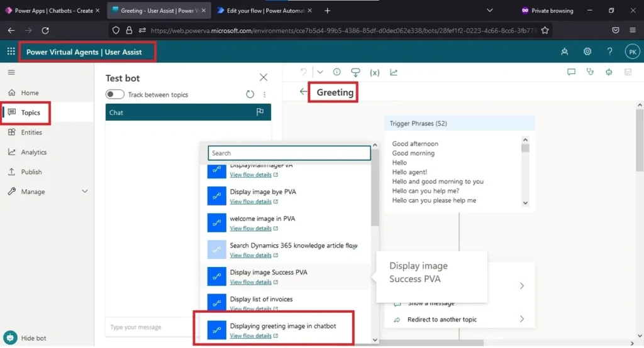Click the browser URL address bar
This screenshot has width=644, height=348.
coord(343,30)
